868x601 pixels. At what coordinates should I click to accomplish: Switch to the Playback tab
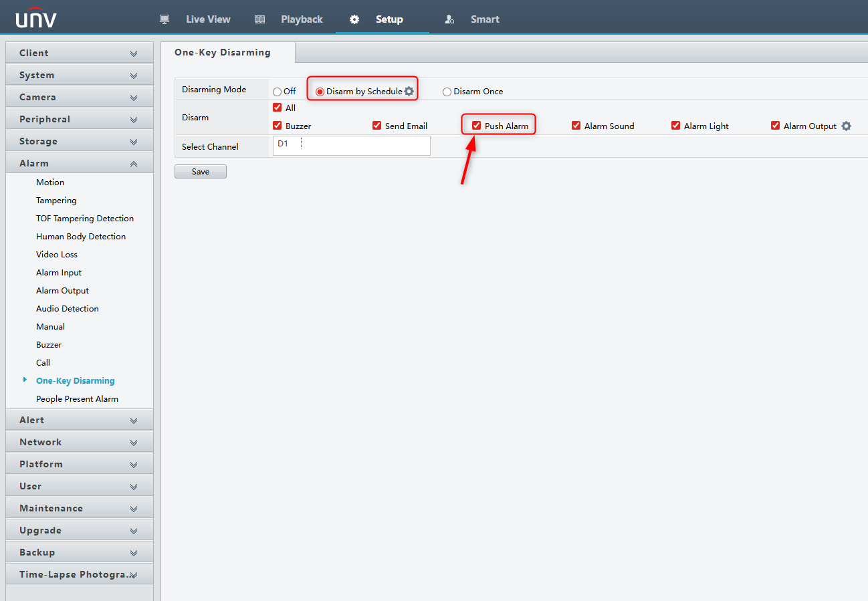coord(302,19)
